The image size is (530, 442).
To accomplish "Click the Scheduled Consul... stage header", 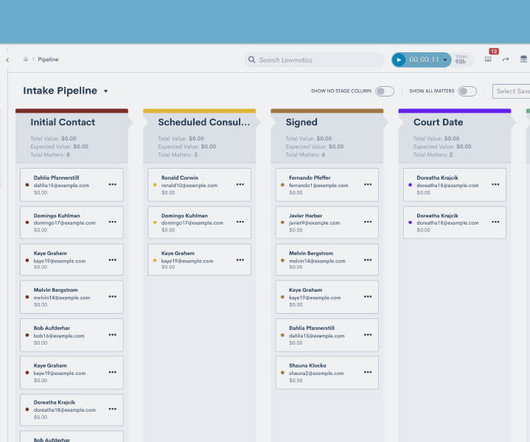I will coord(204,122).
